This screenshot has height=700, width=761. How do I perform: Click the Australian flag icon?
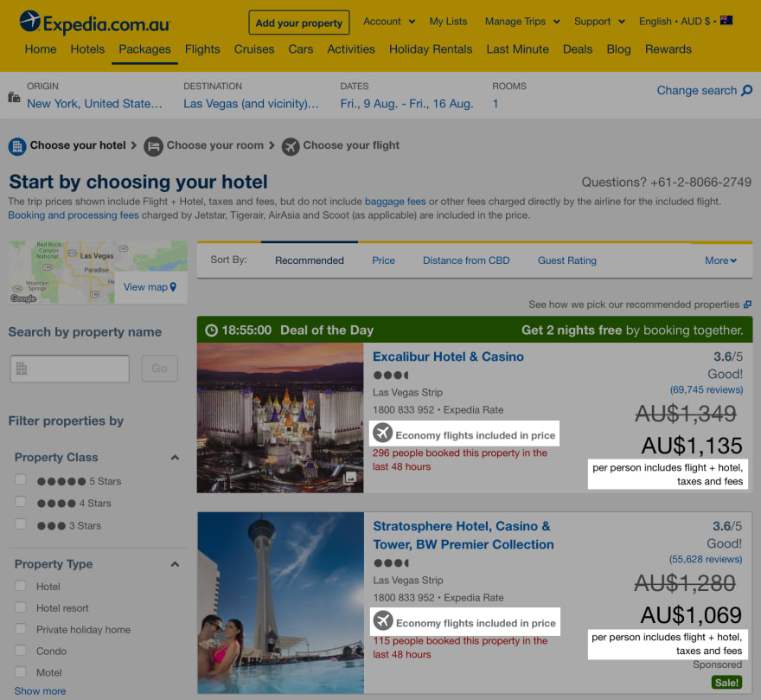coord(726,21)
